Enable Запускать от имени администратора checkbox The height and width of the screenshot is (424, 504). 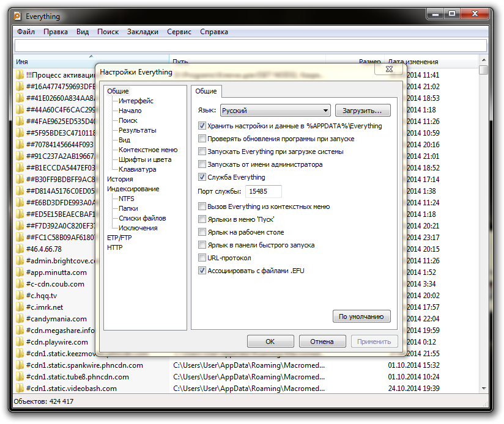(202, 164)
